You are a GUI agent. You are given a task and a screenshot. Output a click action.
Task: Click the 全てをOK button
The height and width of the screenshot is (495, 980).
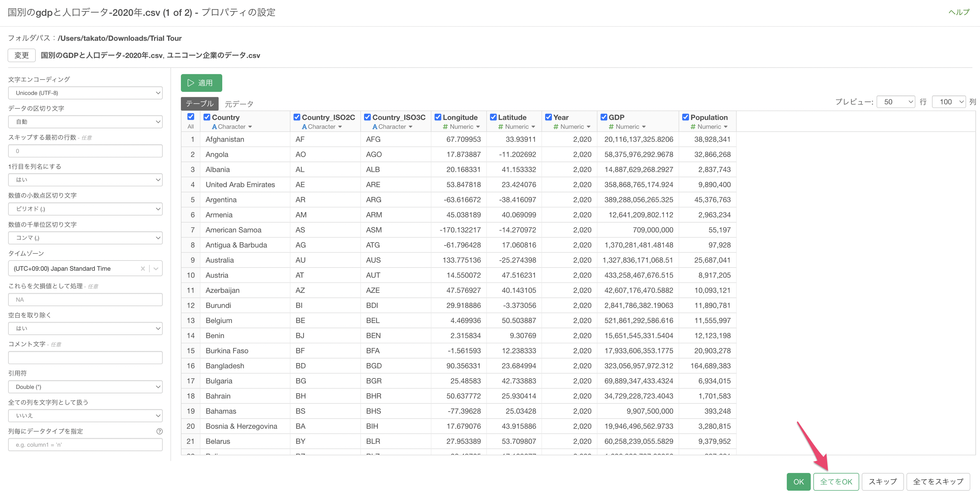point(836,482)
